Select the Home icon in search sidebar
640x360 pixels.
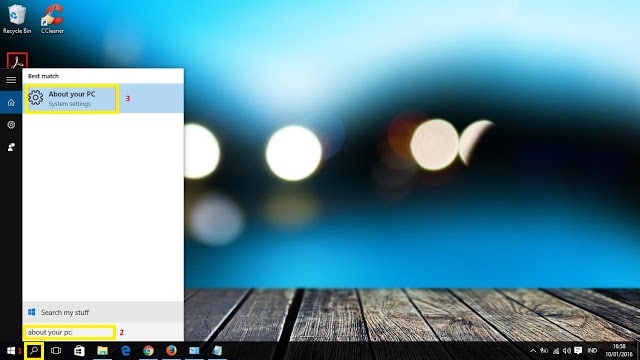tap(11, 102)
